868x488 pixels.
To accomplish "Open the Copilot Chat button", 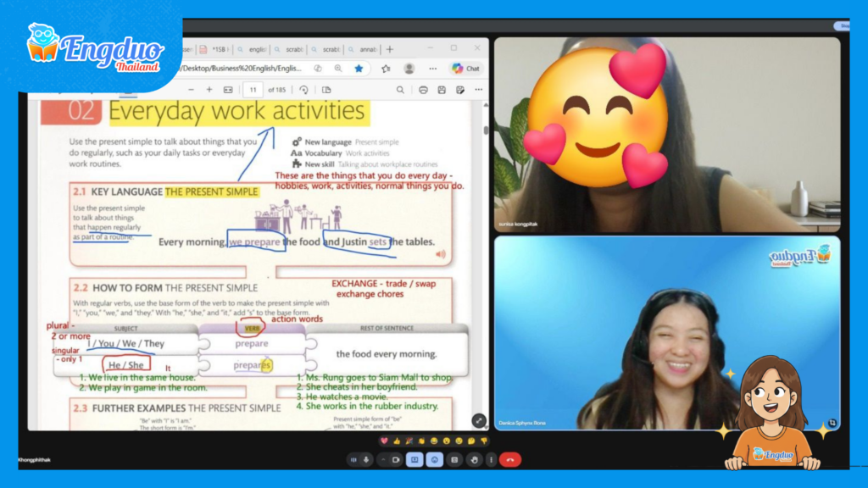I will point(465,69).
